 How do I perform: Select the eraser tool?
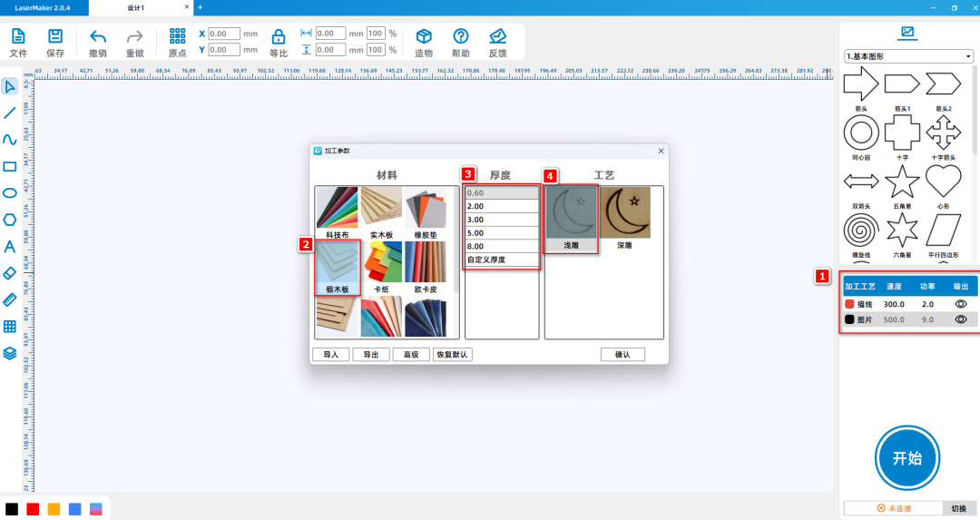(10, 272)
